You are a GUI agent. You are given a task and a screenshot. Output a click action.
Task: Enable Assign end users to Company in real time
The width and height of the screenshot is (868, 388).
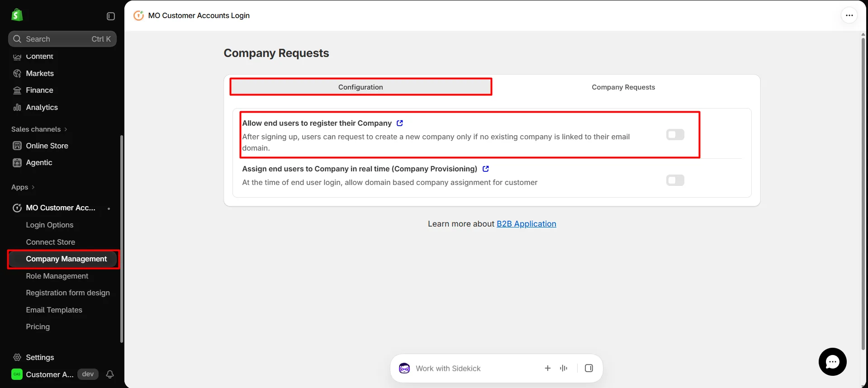675,180
